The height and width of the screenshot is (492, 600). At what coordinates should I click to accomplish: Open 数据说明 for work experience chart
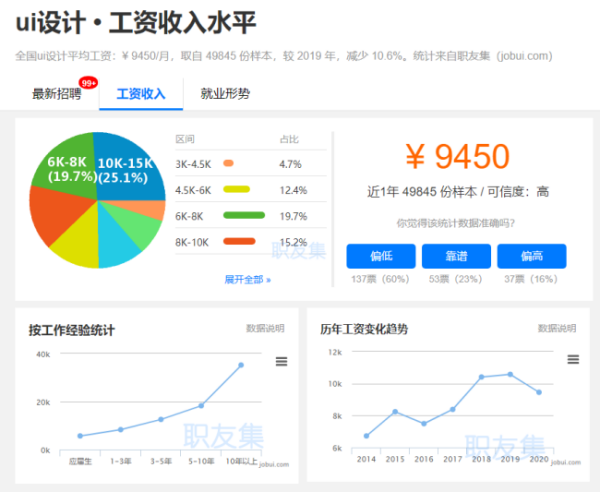point(265,328)
